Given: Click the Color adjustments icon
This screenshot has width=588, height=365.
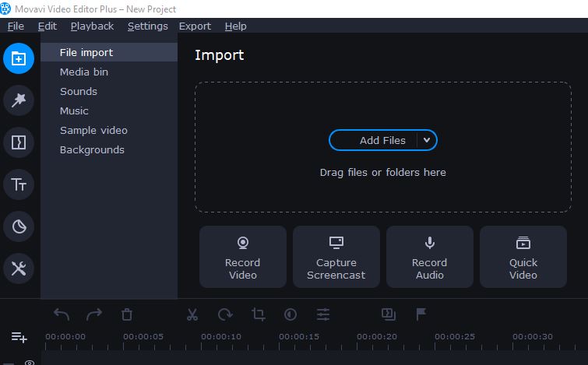Looking at the screenshot, I should pos(290,314).
